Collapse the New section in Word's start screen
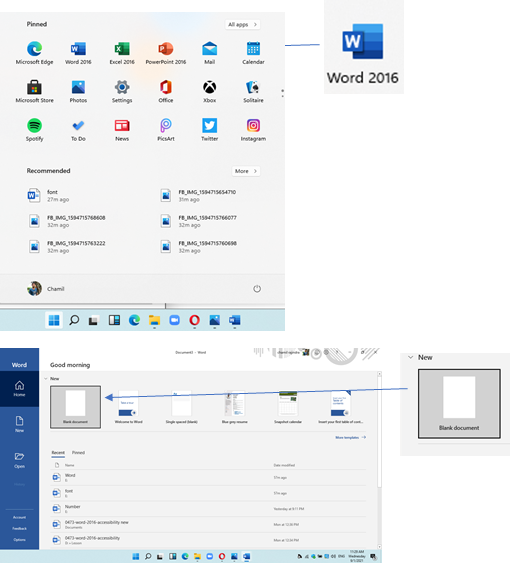Image resolution: width=510 pixels, height=563 pixels. 46,378
